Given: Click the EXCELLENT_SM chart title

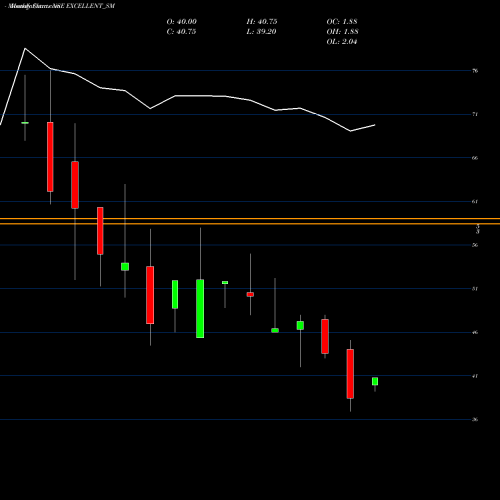Looking at the screenshot, I should point(61,6).
